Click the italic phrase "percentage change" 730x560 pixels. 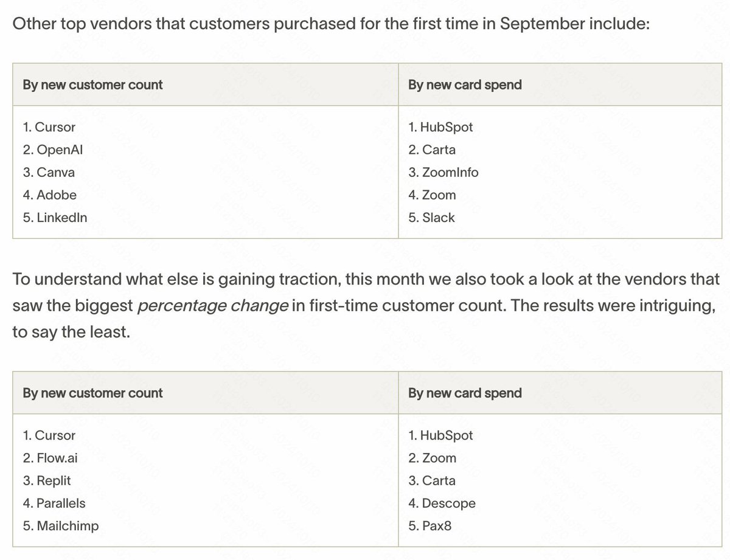213,306
